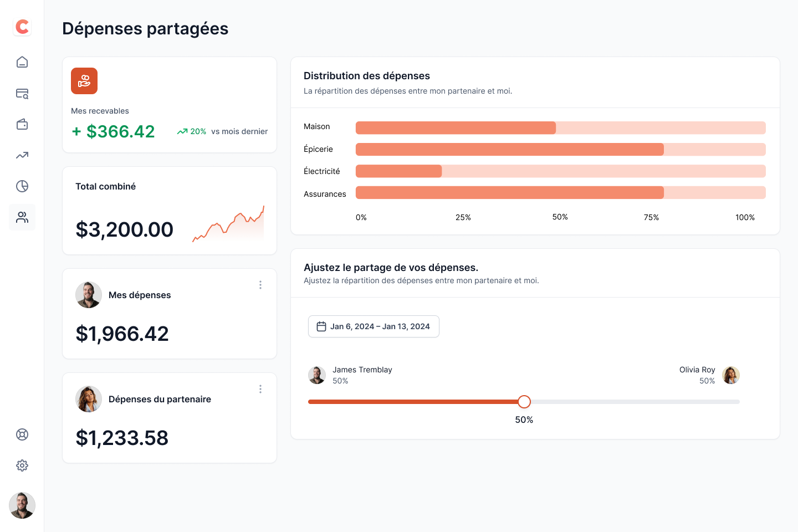Screen dimensions: 798x532
Task: Open the support lifebuoy icon
Action: point(22,434)
